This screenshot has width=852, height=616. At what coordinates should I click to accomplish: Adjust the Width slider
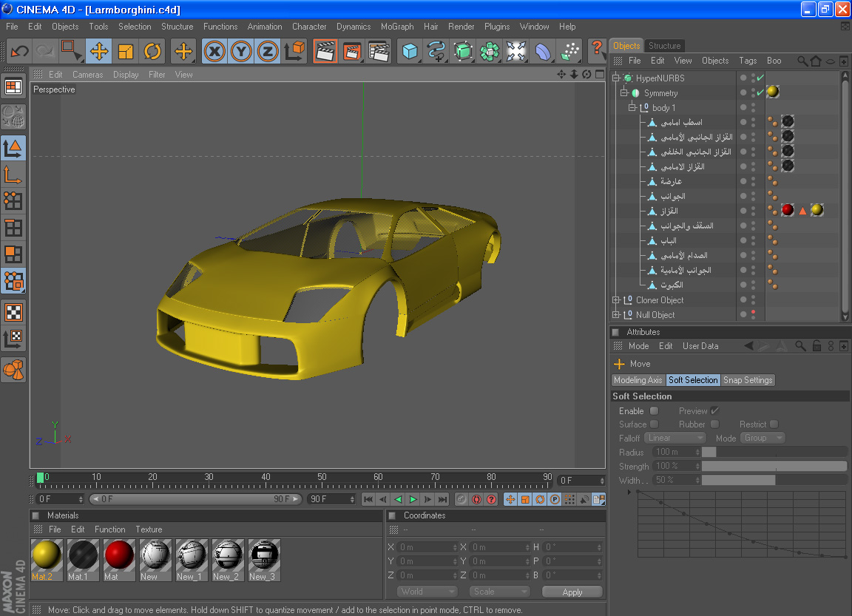[774, 480]
